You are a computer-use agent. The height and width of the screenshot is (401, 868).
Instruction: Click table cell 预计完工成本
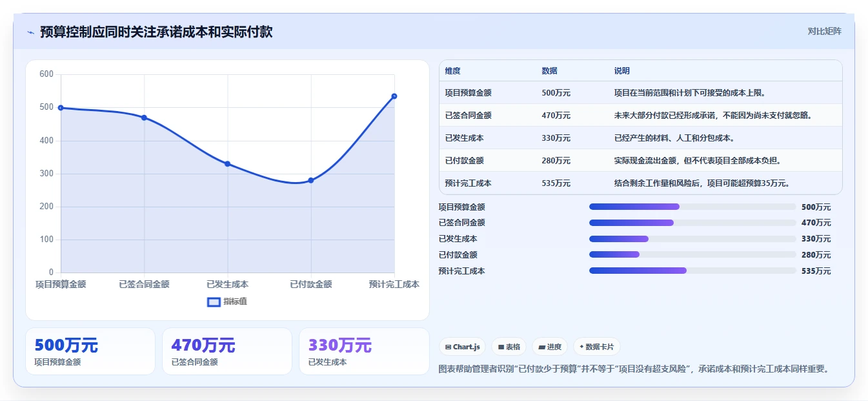(468, 183)
